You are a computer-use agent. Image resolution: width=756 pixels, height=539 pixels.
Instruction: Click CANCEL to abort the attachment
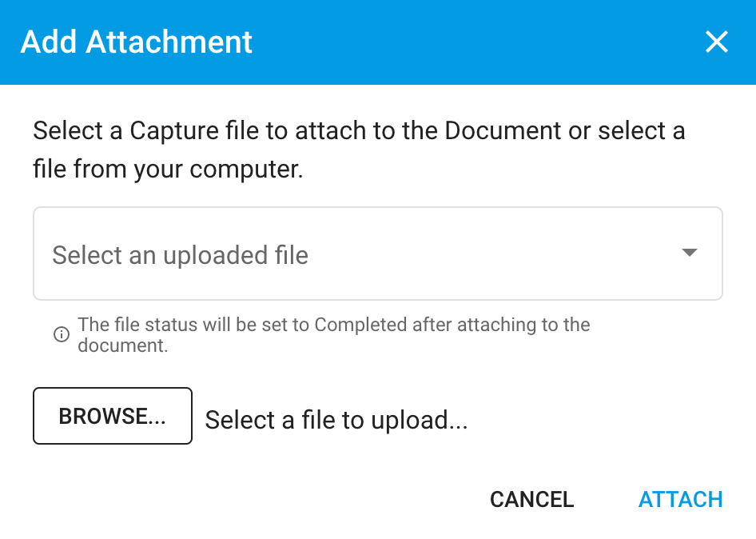click(531, 499)
